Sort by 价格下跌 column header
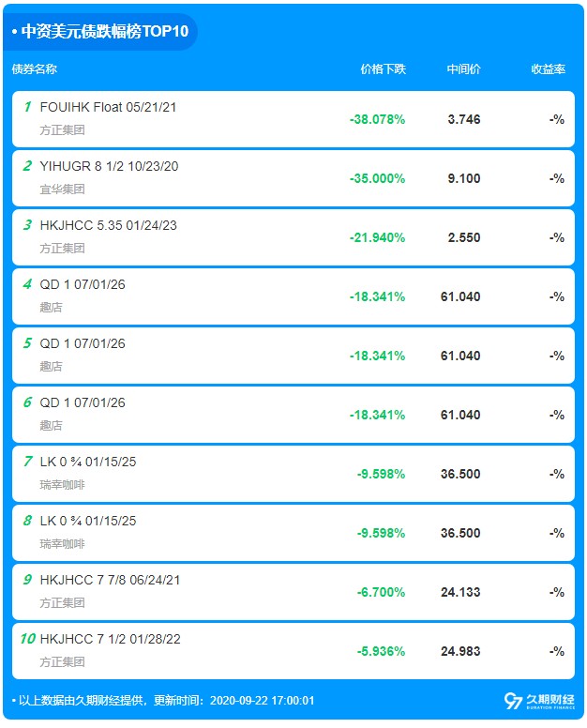587x728 pixels. coord(383,69)
